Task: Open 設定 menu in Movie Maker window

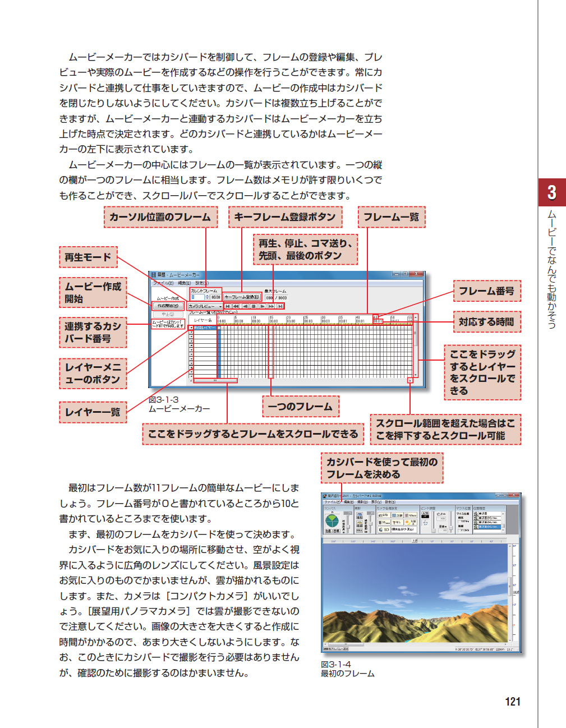Action: click(201, 283)
